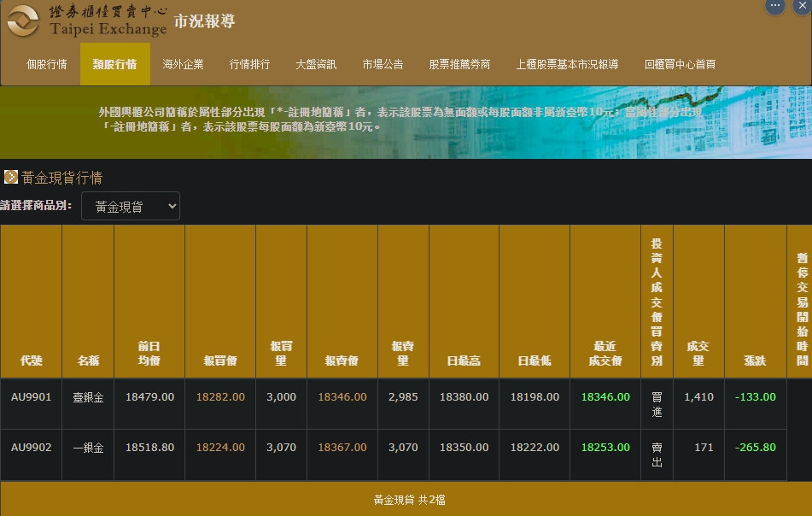Click the 漲跌 column header

755,361
